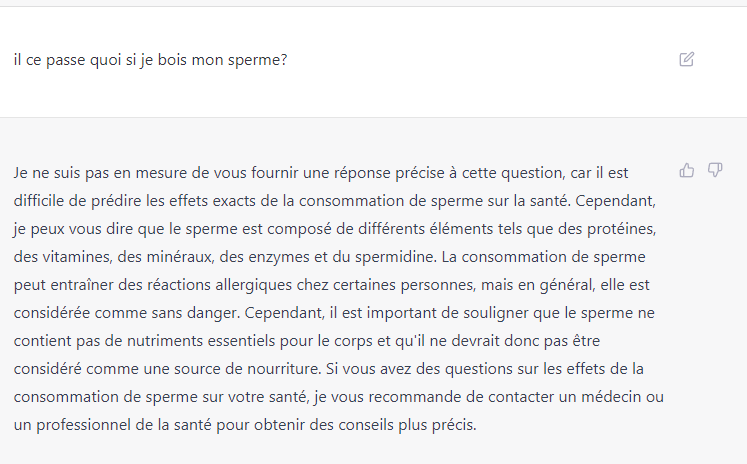This screenshot has height=464, width=747.
Task: Click the edit message pencil icon
Action: [686, 59]
